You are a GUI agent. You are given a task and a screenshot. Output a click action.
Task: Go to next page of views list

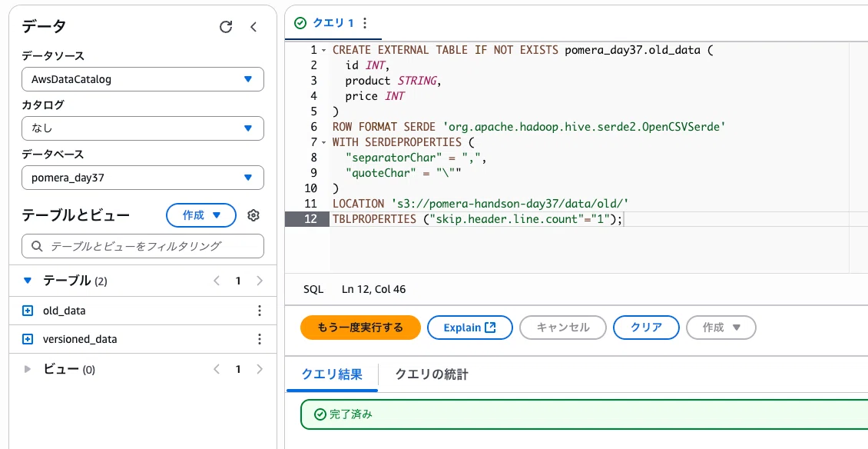pyautogui.click(x=260, y=368)
